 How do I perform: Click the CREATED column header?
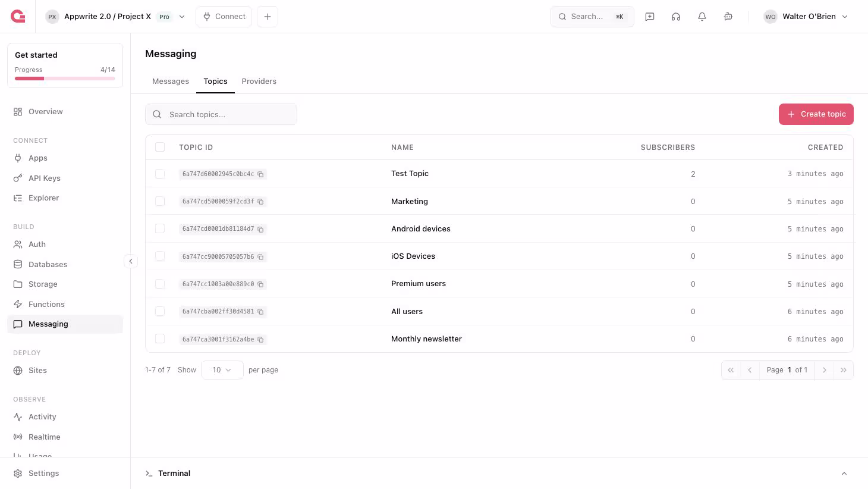pyautogui.click(x=825, y=148)
